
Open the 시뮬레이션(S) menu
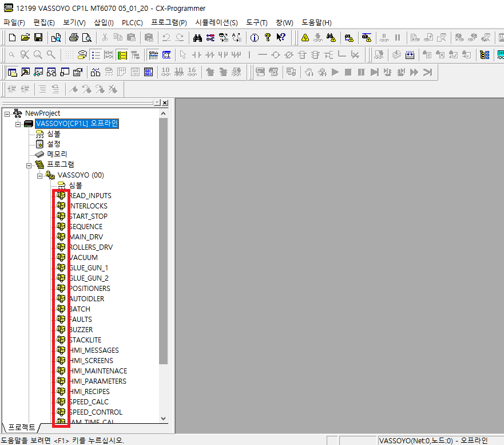[216, 22]
